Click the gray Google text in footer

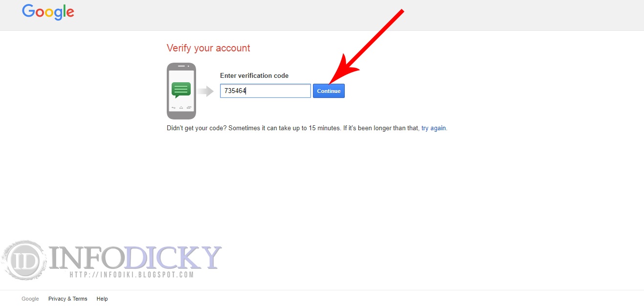point(30,299)
